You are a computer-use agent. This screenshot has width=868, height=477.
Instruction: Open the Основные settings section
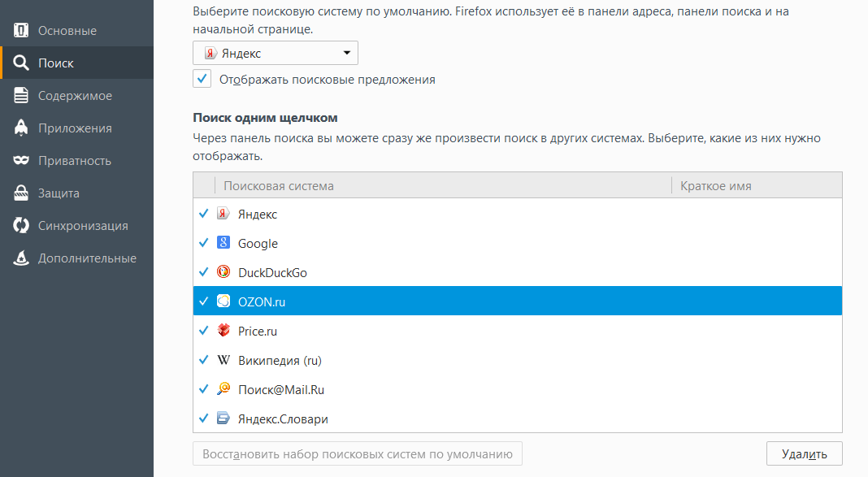67,31
